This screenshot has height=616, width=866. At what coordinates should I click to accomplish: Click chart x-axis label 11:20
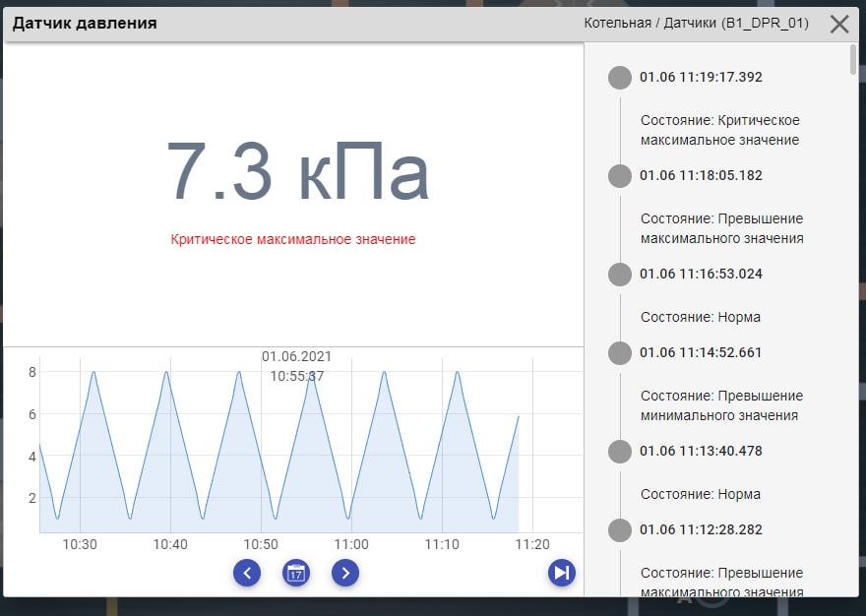click(532, 544)
